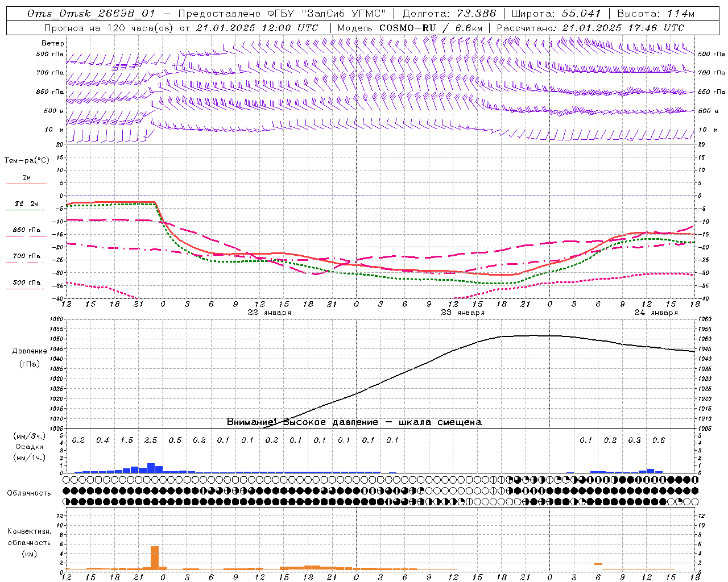Click the 24 января date label

(656, 313)
